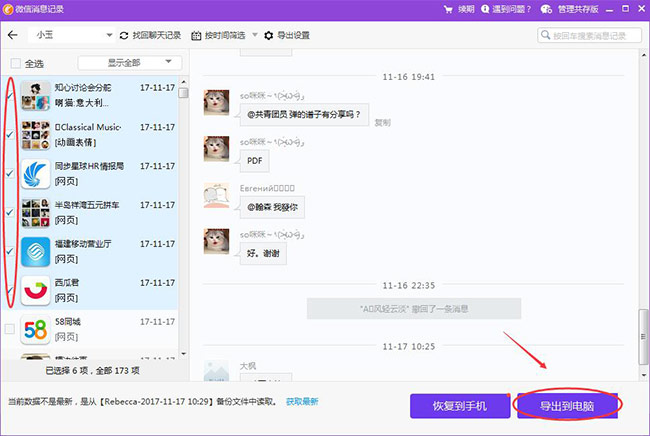The height and width of the screenshot is (437, 651).
Task: Click the 11-16 19:41 timestamp
Action: (x=409, y=77)
